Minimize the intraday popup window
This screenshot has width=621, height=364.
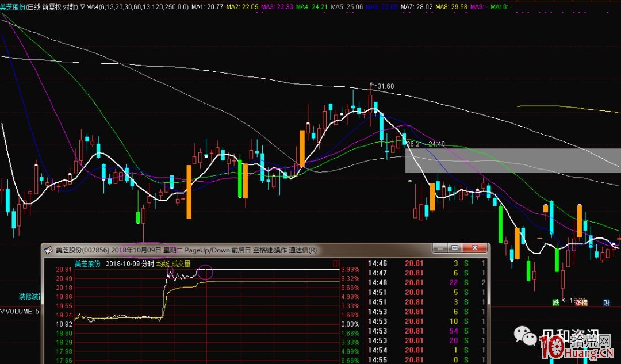click(x=440, y=248)
